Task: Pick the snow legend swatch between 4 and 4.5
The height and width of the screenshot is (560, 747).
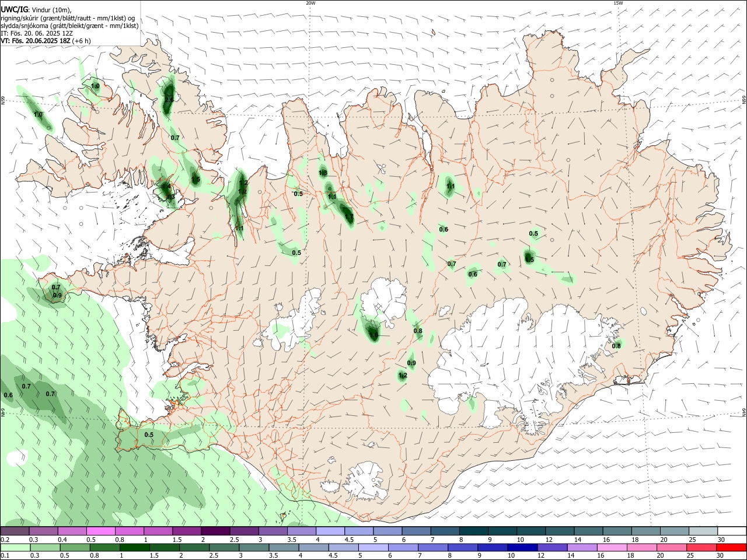Action: click(331, 531)
